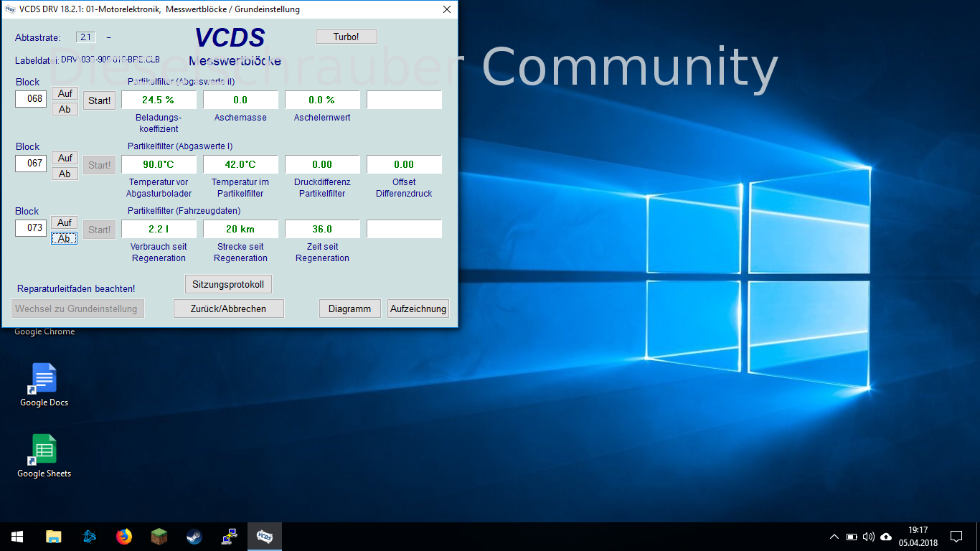Launch Minecraft from the taskbar
The image size is (980, 551).
point(159,537)
